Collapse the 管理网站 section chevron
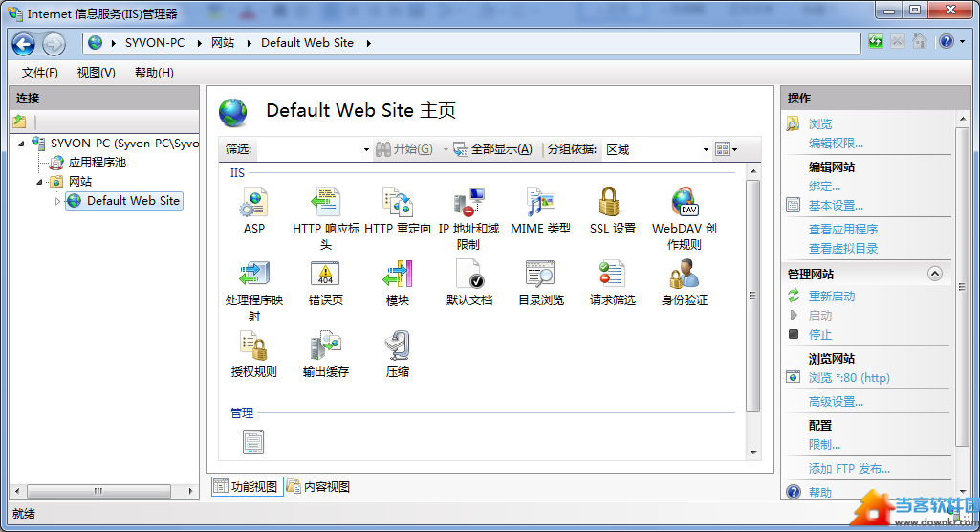The width and height of the screenshot is (980, 532). (x=935, y=275)
